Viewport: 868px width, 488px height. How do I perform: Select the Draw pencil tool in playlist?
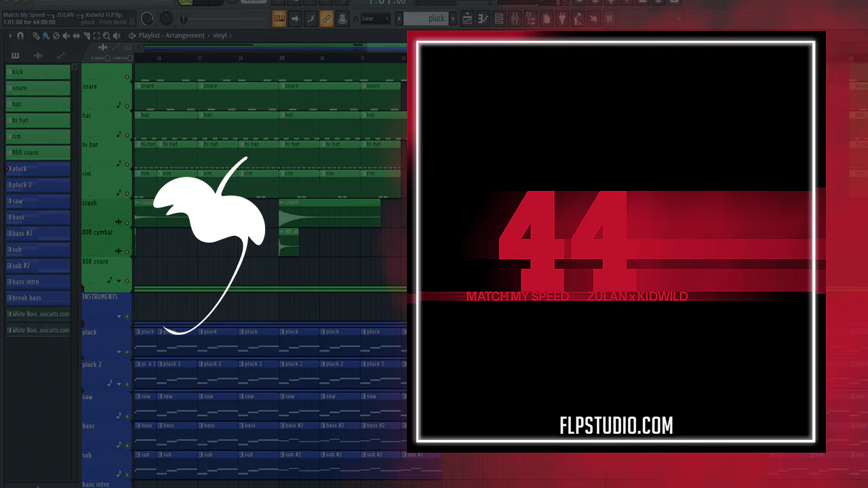coord(36,35)
